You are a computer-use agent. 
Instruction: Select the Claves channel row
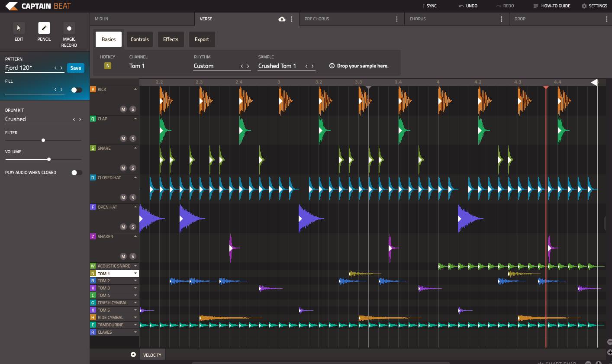(x=114, y=332)
